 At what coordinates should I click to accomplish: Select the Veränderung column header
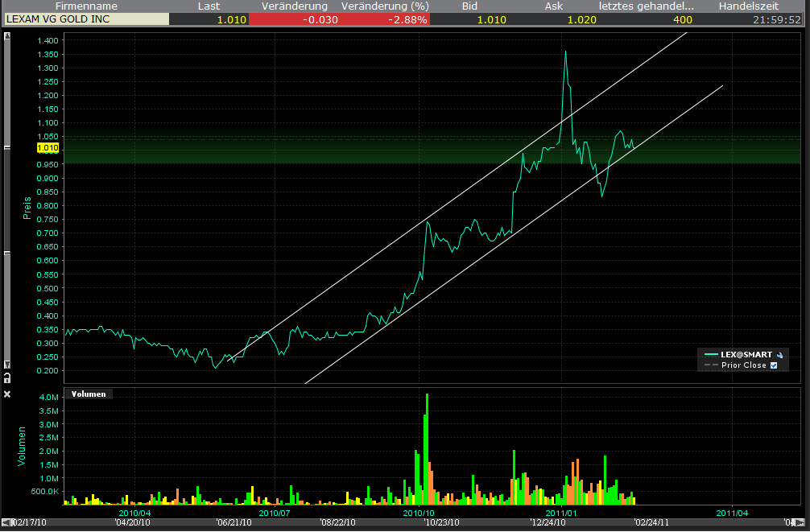(295, 6)
